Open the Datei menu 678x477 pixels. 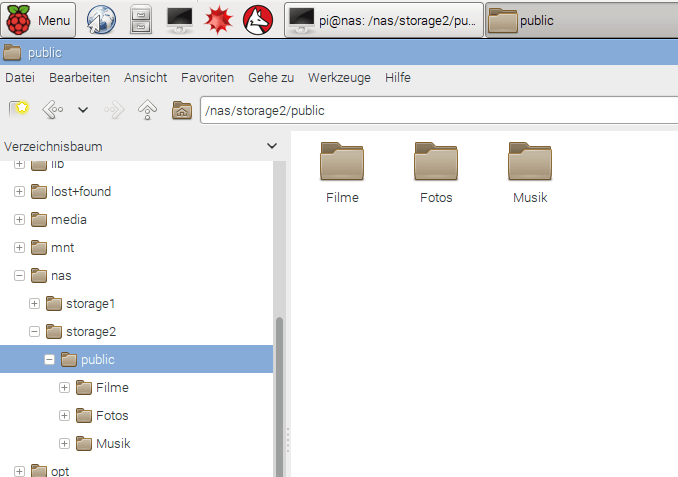pyautogui.click(x=19, y=77)
